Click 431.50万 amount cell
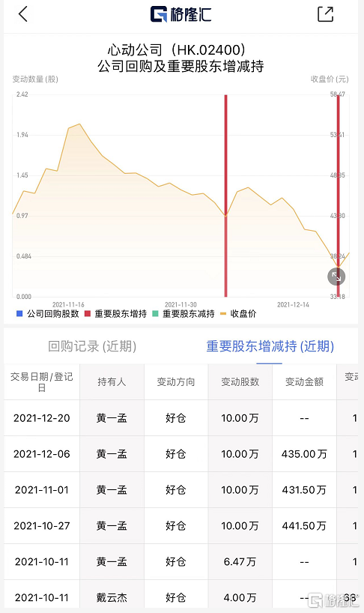The image size is (364, 613). coord(304,490)
